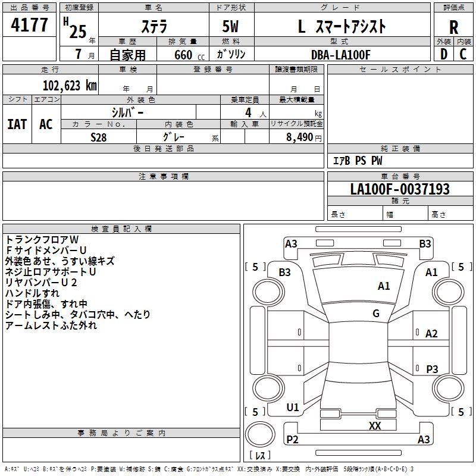Screen dimensions: 476x476
Task: Select the 長さ dimension label
Action: coord(338,214)
